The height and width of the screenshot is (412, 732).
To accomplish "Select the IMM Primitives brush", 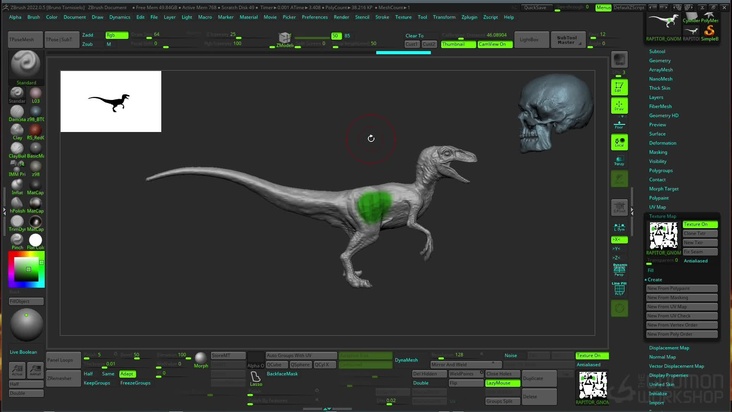I will pos(17,166).
